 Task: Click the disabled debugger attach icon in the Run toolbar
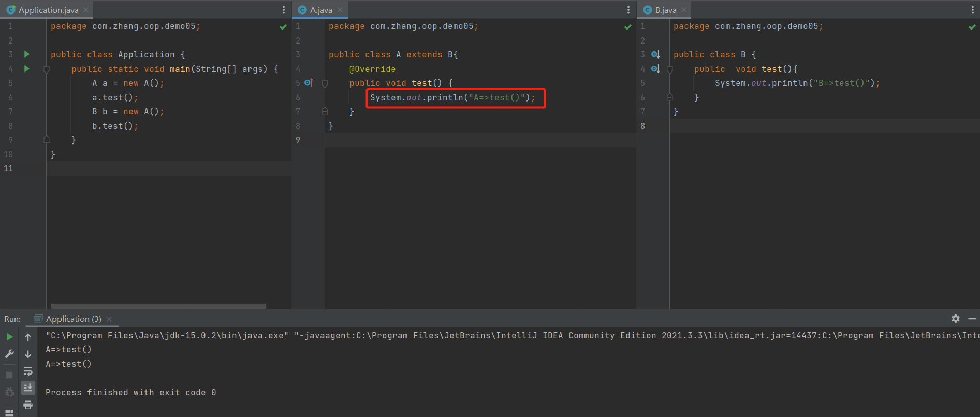pos(9,392)
